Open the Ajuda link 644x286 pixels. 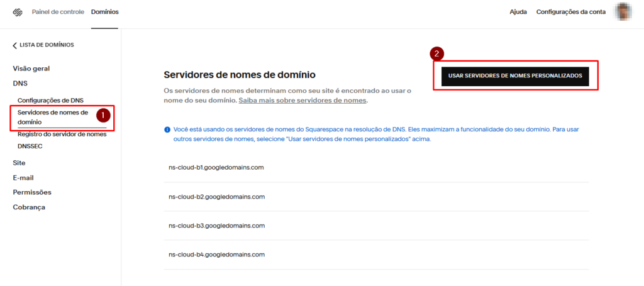(x=518, y=12)
